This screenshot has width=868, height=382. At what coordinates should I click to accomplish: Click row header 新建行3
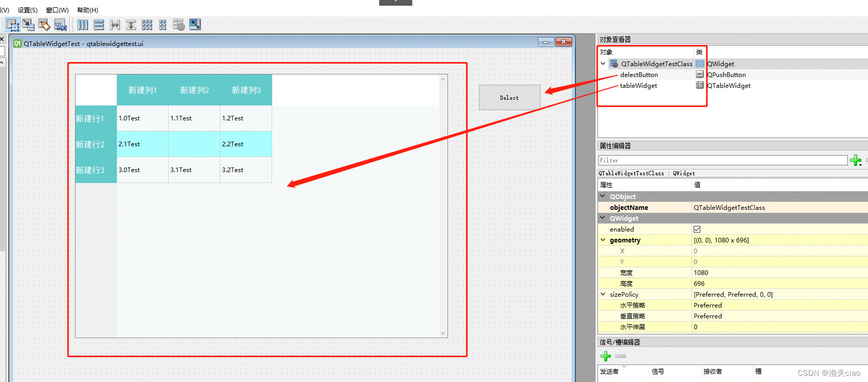(96, 170)
